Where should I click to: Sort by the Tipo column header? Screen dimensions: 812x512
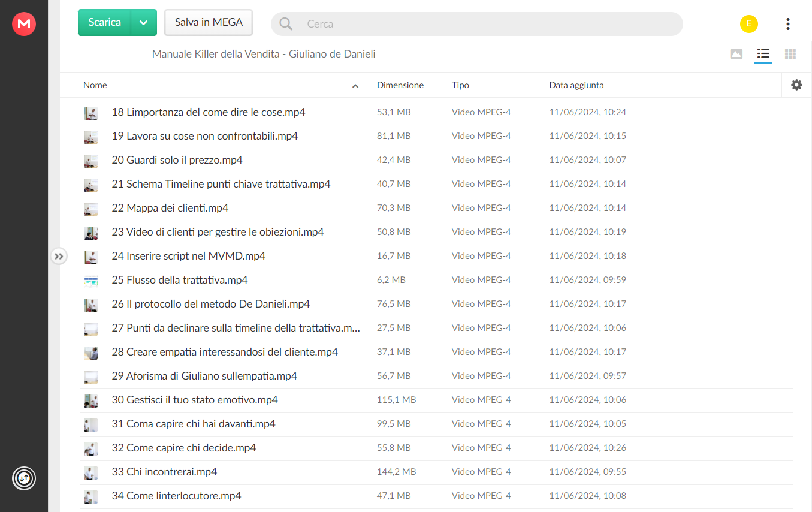click(x=460, y=85)
